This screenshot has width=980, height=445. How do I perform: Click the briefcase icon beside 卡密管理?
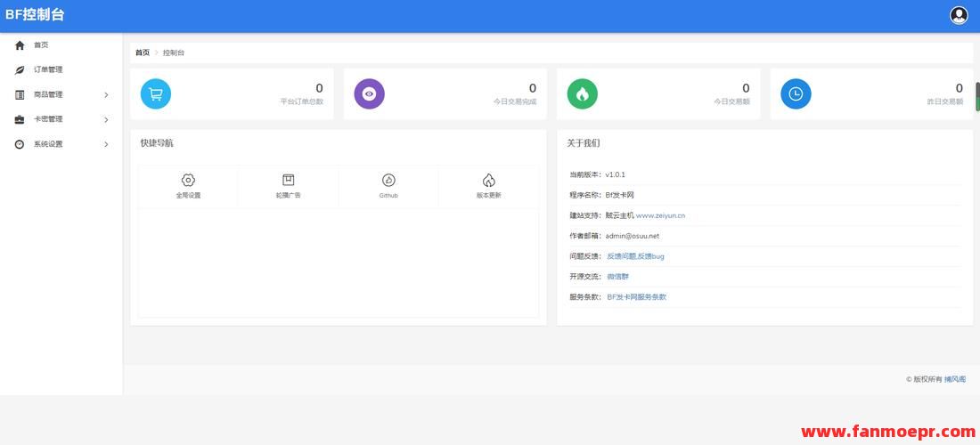(x=20, y=119)
